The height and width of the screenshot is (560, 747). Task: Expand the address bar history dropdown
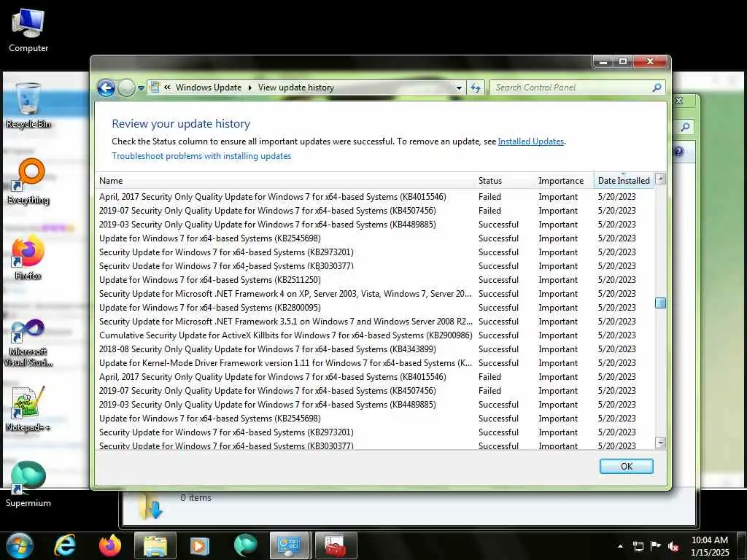tap(459, 88)
